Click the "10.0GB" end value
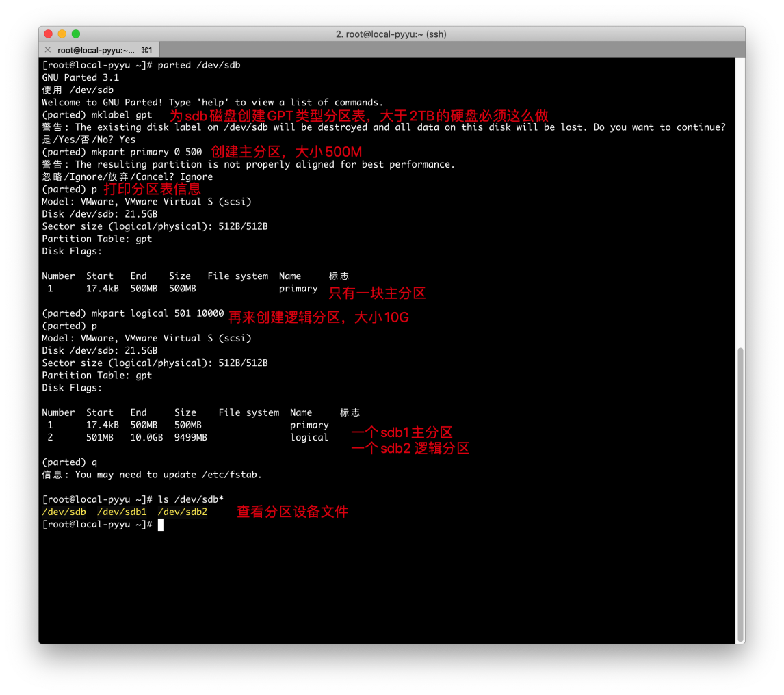This screenshot has height=695, width=784. [x=146, y=438]
